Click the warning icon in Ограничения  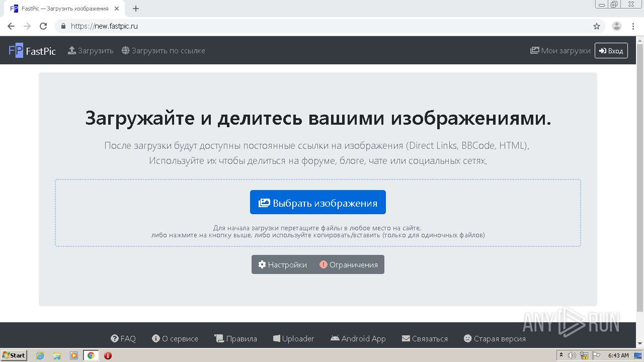click(x=324, y=264)
